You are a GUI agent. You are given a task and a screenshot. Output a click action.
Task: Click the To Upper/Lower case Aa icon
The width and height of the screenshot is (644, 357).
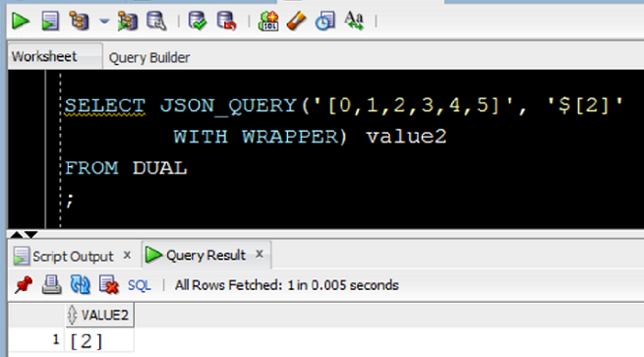click(x=354, y=21)
